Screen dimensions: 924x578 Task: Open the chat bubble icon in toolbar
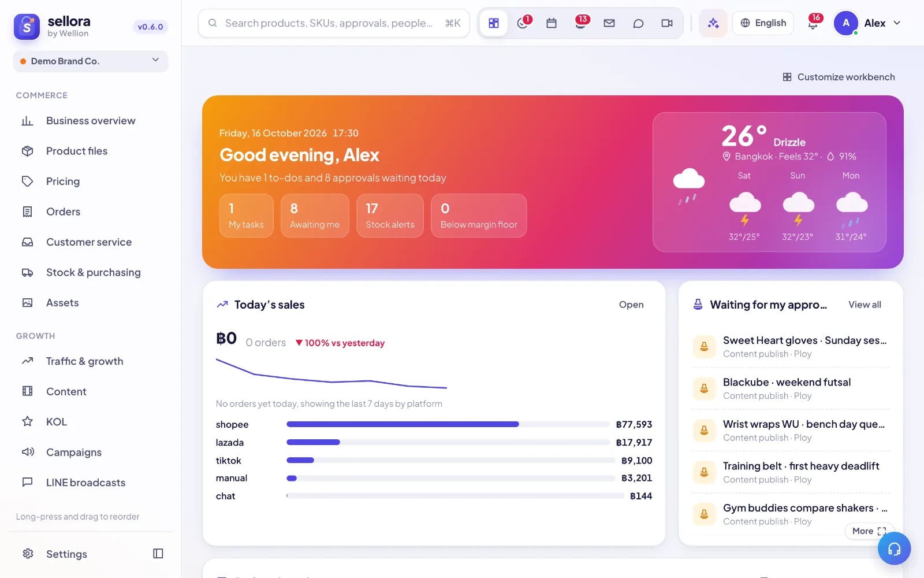[x=638, y=23]
